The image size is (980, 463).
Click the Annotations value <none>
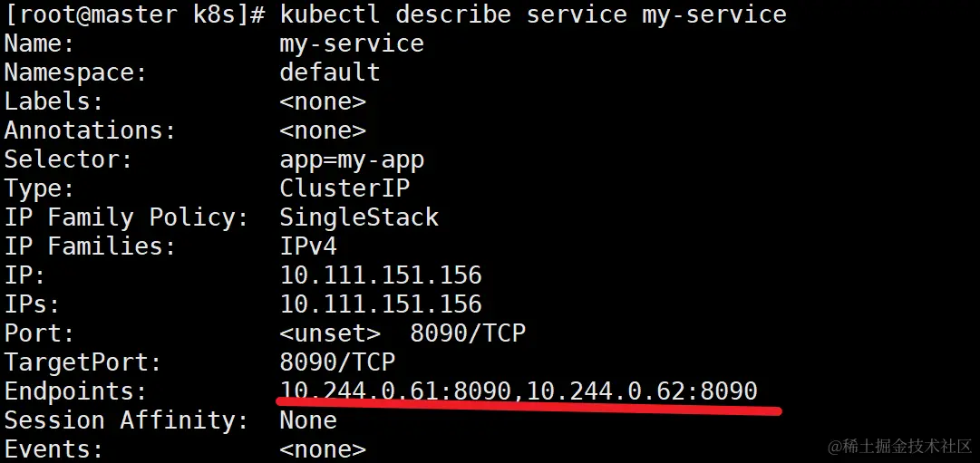point(323,130)
